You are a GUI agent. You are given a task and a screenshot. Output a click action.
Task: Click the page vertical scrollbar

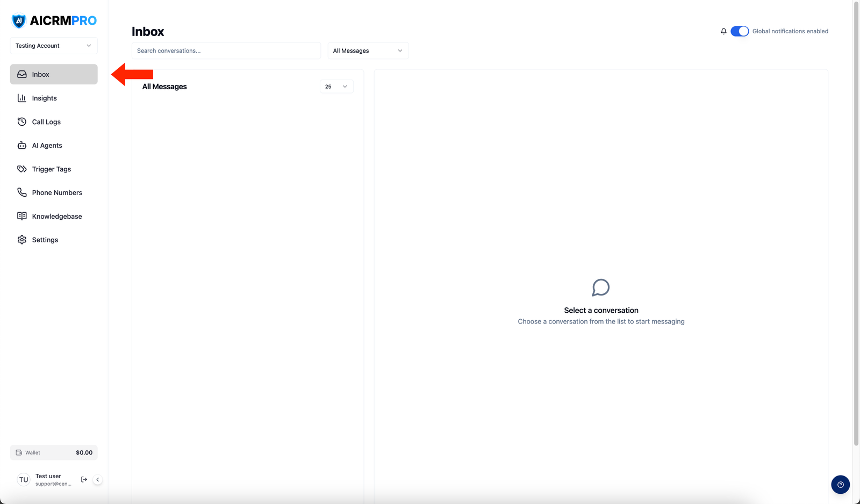pyautogui.click(x=856, y=224)
